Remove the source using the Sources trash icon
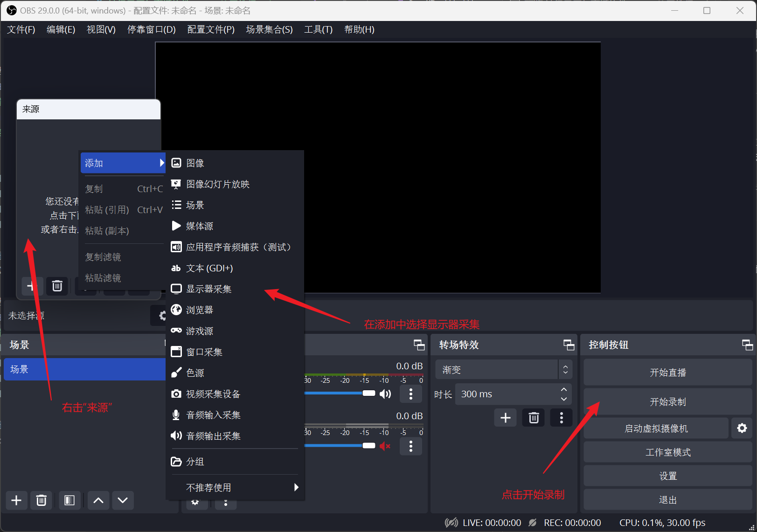This screenshot has height=532, width=757. 57,286
